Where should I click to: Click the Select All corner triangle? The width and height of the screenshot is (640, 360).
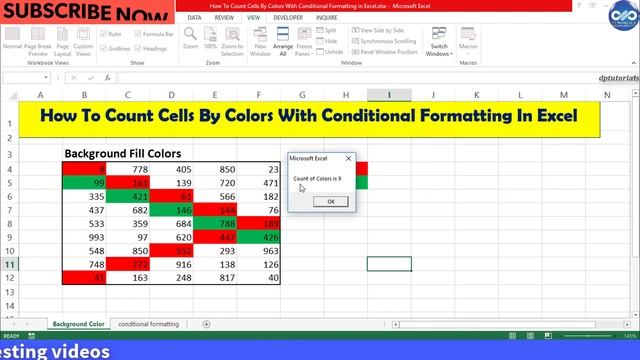(13, 96)
